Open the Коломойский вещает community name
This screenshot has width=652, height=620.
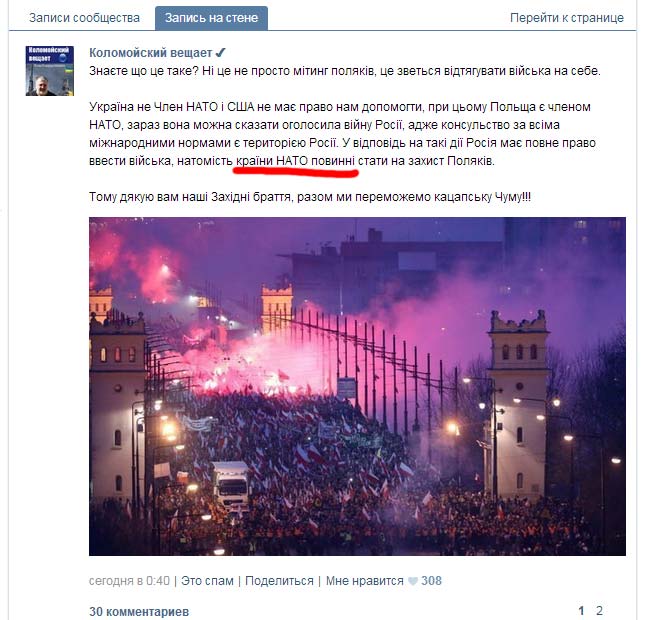click(151, 53)
